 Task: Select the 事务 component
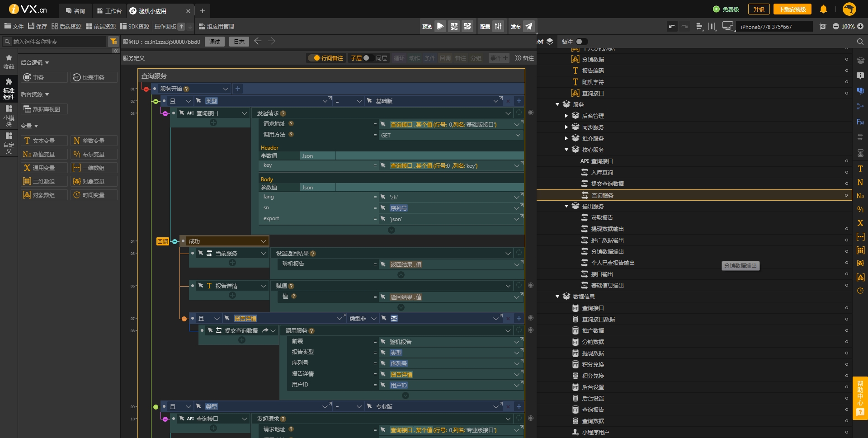point(44,77)
